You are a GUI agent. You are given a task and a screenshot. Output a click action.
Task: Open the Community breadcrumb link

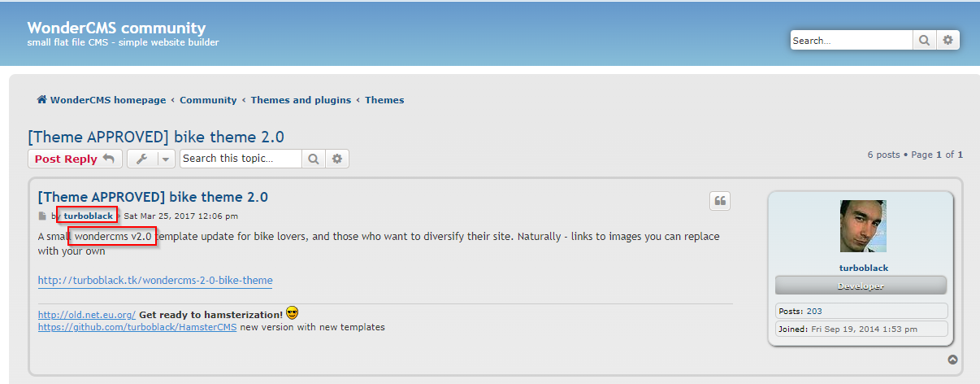pyautogui.click(x=208, y=100)
